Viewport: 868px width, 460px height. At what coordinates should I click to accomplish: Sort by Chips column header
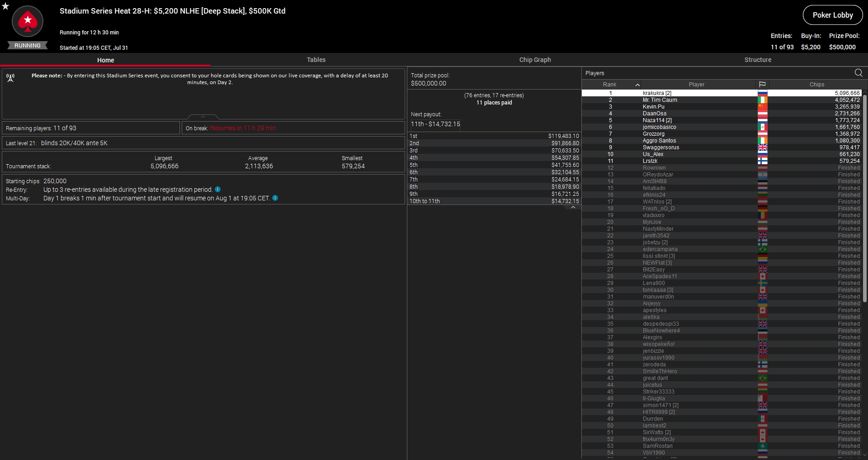(x=816, y=85)
